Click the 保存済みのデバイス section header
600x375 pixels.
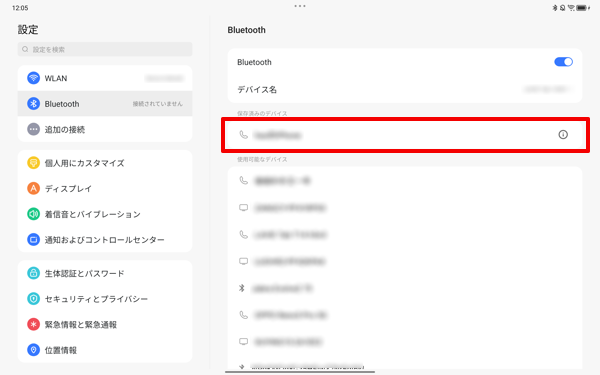click(262, 113)
